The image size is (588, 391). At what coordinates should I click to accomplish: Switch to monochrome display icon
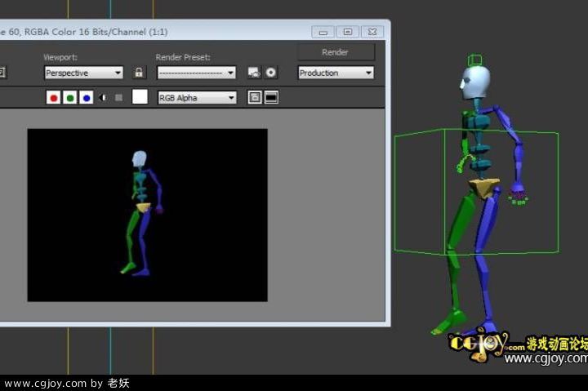click(x=118, y=98)
